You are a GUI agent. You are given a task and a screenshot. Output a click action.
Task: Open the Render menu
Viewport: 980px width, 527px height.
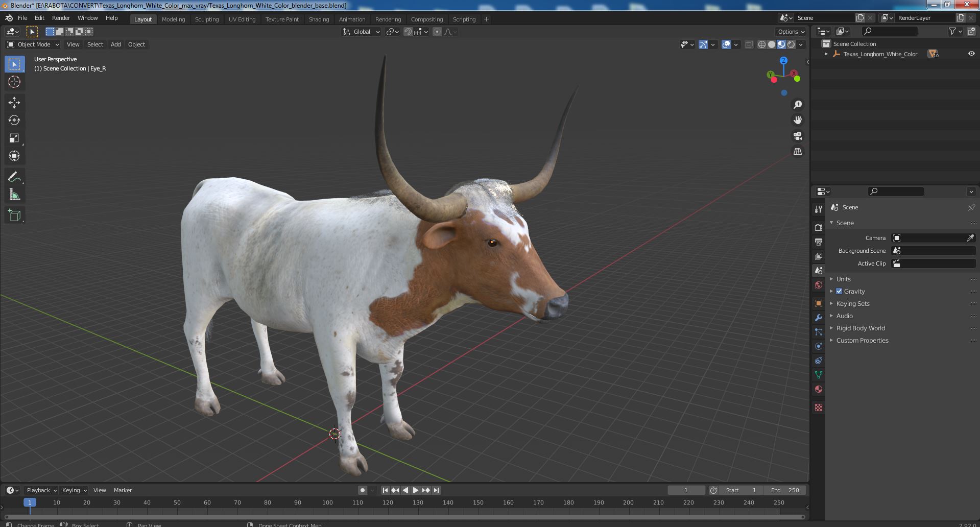[x=61, y=18]
